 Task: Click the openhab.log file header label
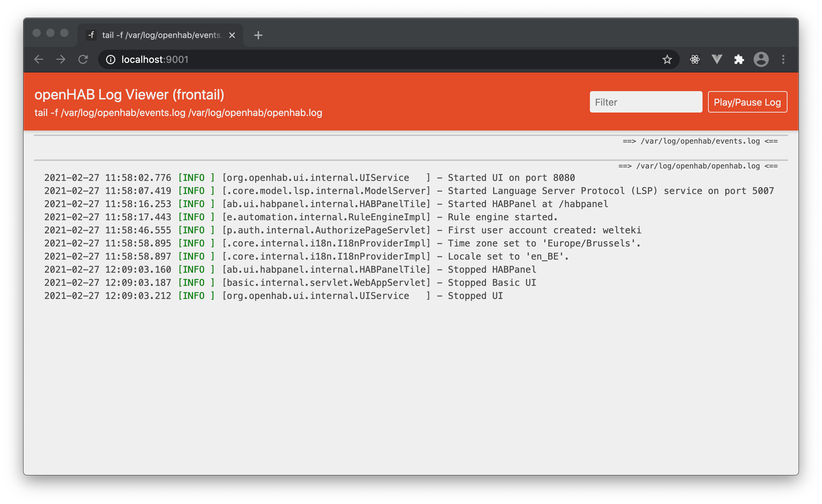(x=698, y=166)
